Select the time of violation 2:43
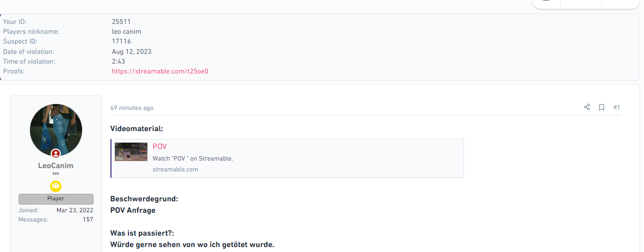This screenshot has height=252, width=644. coord(118,62)
